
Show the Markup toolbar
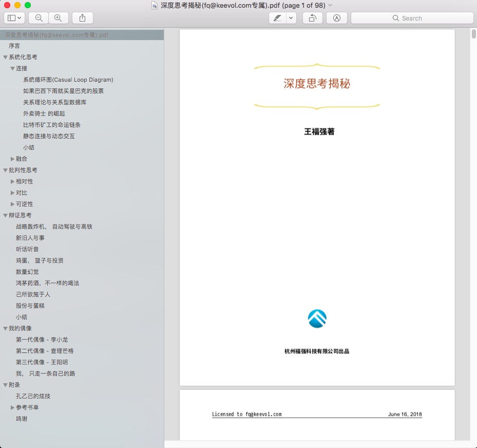point(336,18)
